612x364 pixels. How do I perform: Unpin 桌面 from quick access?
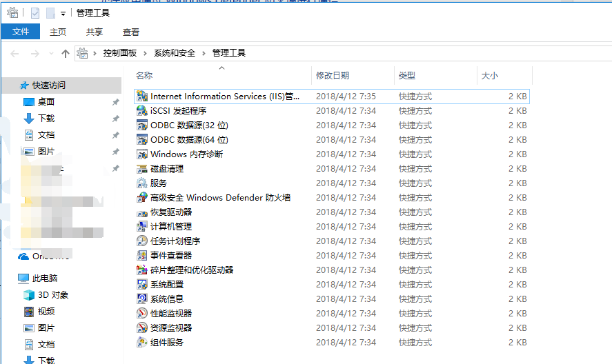115,102
